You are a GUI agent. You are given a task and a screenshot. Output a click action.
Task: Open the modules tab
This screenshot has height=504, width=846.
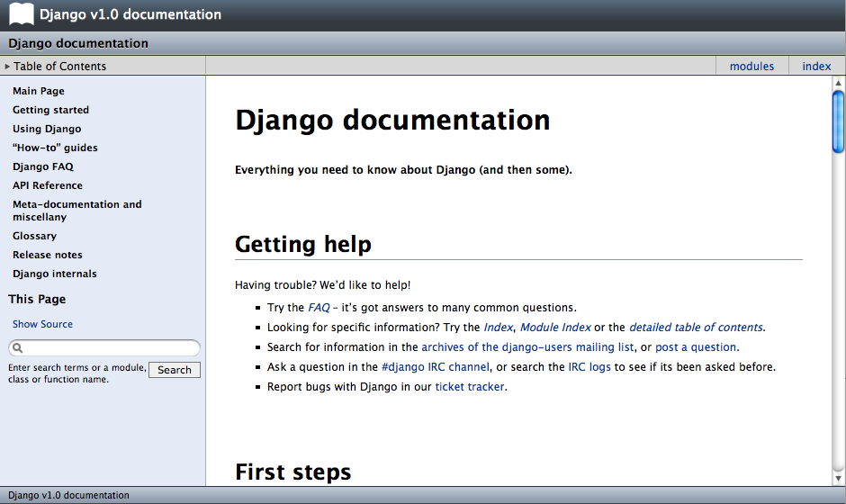(x=751, y=66)
